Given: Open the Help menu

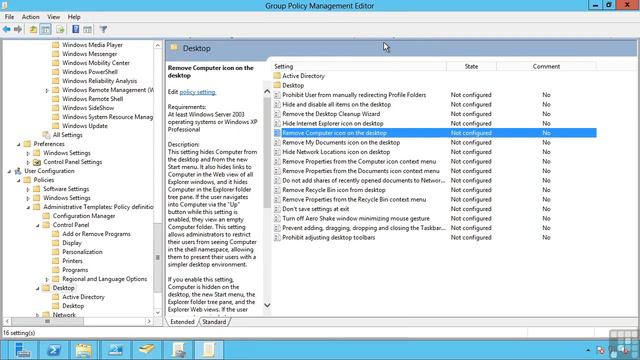Looking at the screenshot, I should (x=74, y=17).
